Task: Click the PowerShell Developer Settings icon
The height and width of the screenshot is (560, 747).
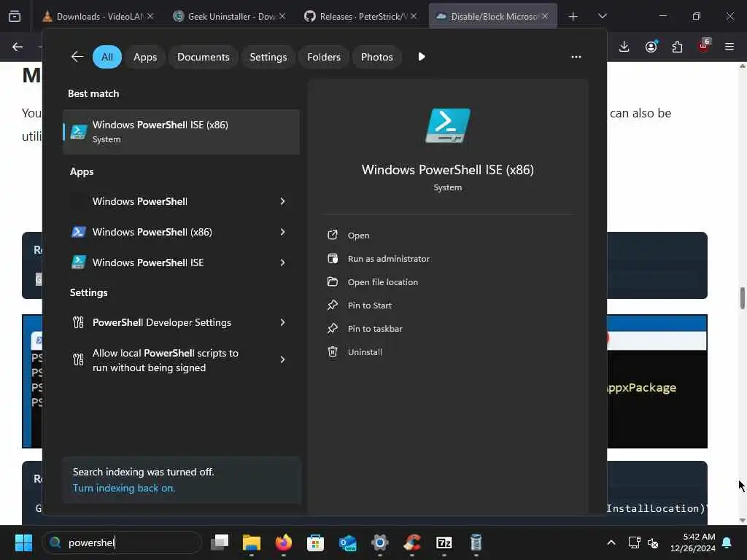Action: coord(79,323)
